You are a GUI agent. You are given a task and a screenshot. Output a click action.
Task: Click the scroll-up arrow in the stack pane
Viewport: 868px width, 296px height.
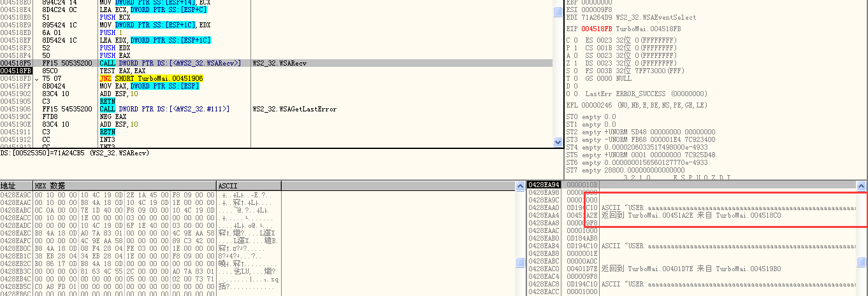point(862,185)
